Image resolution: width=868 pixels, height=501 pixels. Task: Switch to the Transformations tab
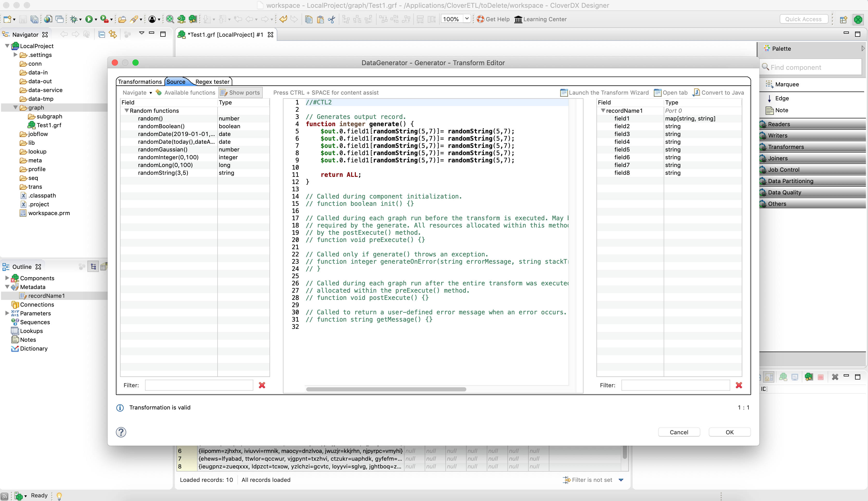(140, 81)
